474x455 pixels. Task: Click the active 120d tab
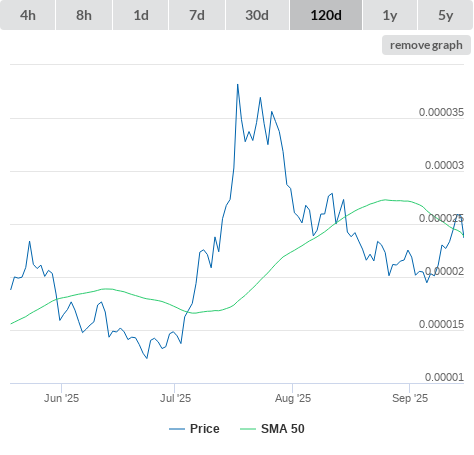point(326,15)
